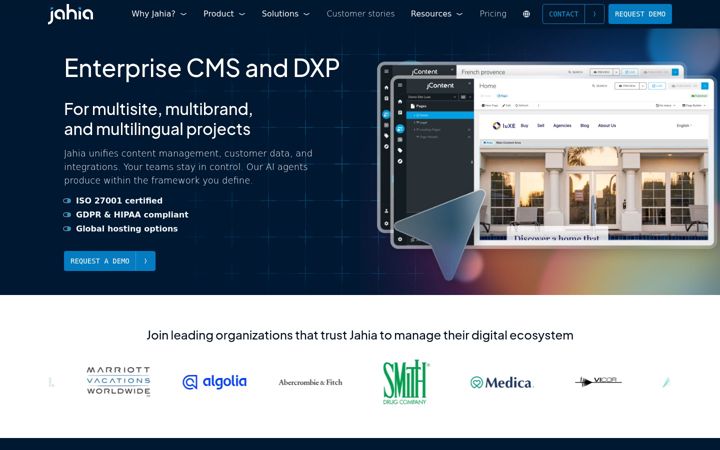
Task: Expand the Solutions navigation menu
Action: tap(286, 14)
